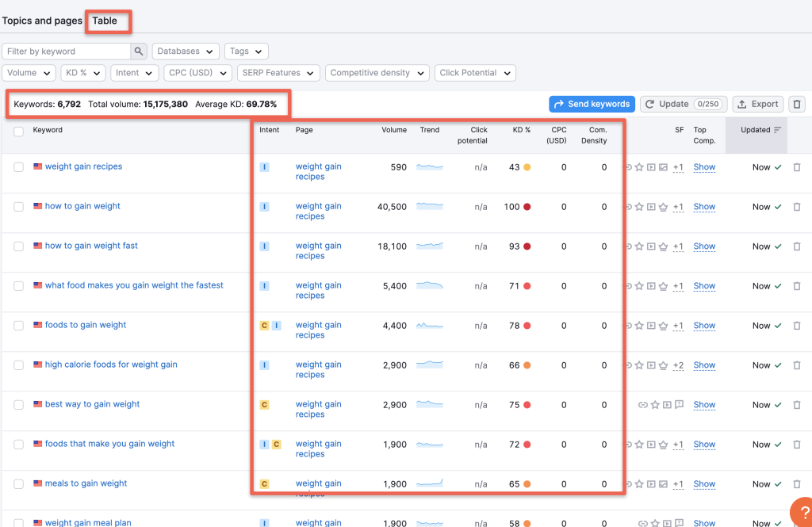
Task: Click the keyword filter search magnifier icon
Action: (138, 51)
